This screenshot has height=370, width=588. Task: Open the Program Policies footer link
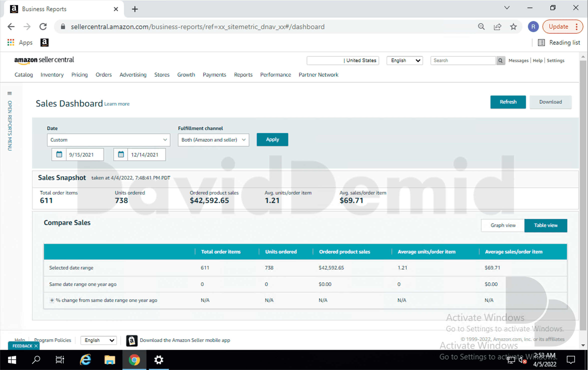[x=52, y=340]
